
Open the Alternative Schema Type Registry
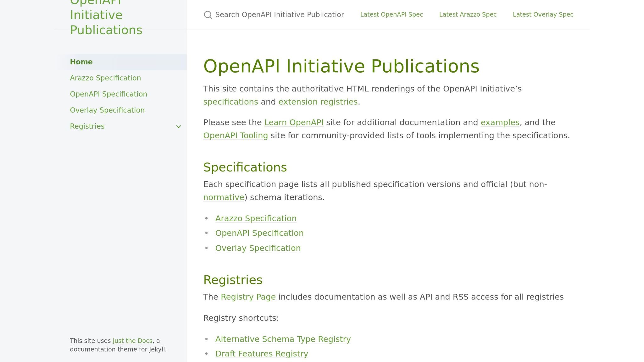(283, 339)
